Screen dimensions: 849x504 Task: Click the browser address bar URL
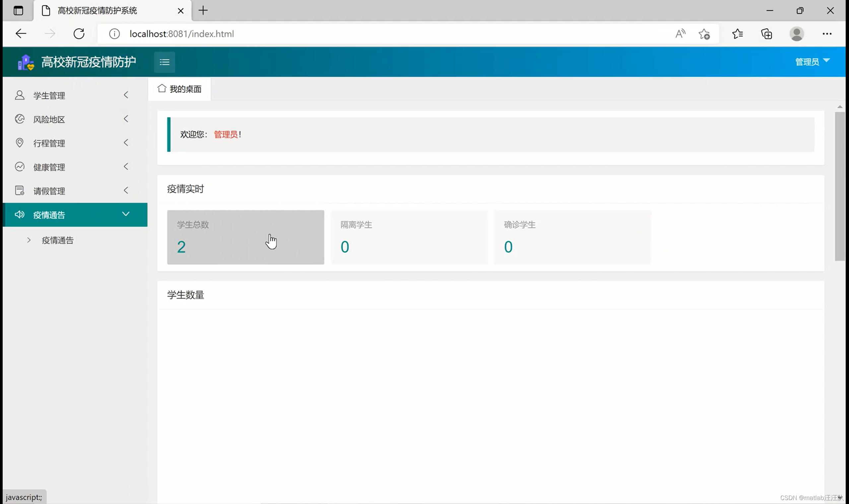click(x=182, y=34)
